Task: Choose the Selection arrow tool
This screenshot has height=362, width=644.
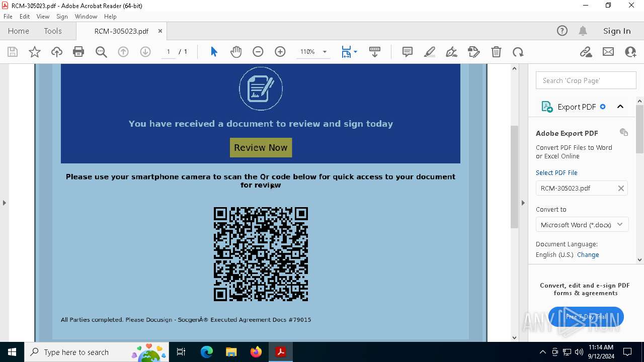Action: click(214, 52)
